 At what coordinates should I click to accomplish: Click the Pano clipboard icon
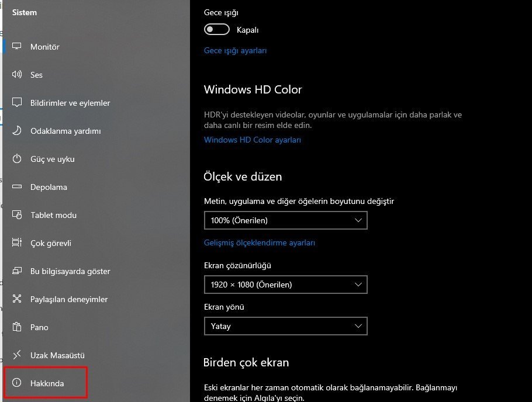pyautogui.click(x=16, y=327)
